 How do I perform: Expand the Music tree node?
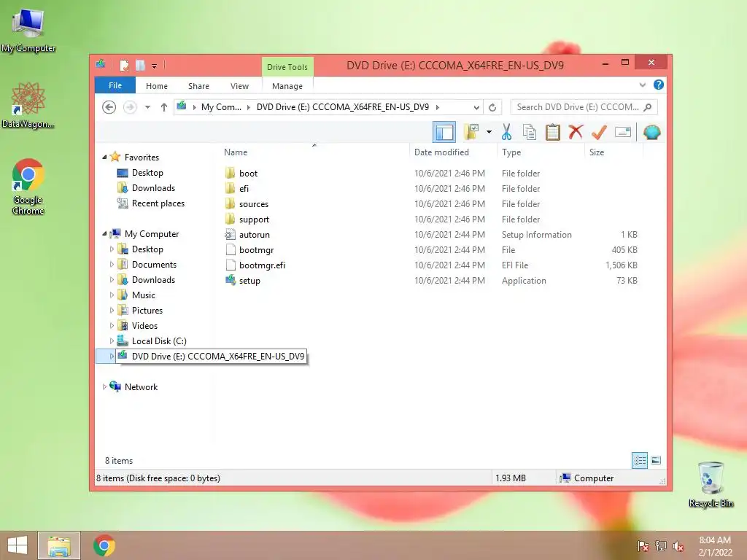click(x=112, y=295)
